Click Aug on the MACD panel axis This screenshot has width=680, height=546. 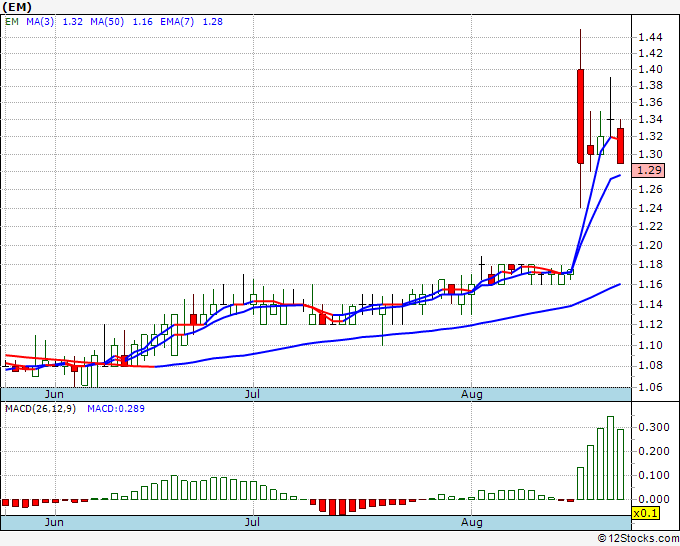(x=471, y=522)
